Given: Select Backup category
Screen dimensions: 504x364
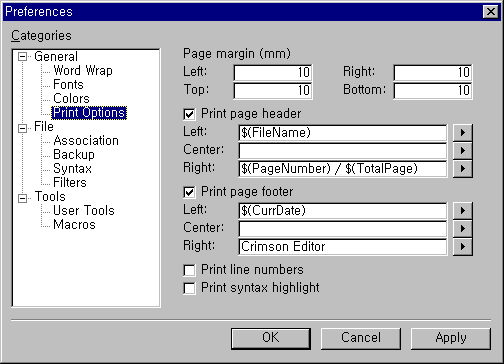Looking at the screenshot, I should click(x=74, y=154).
